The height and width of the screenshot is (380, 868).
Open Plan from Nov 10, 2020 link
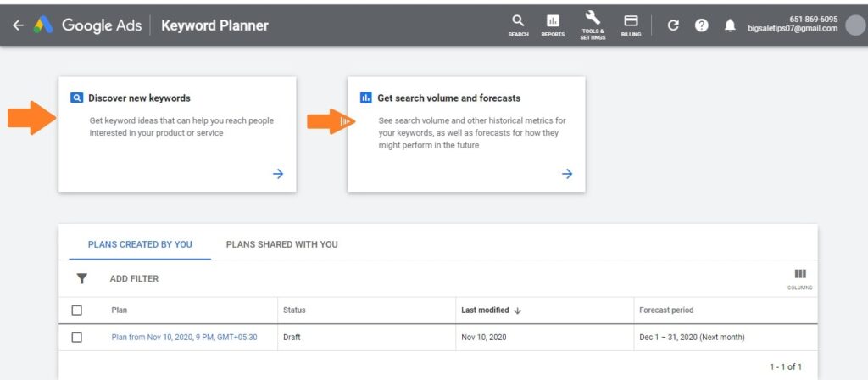pos(184,337)
